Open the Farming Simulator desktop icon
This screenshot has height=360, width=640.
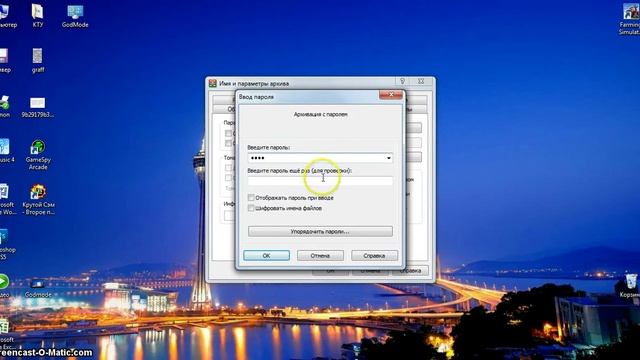pos(630,18)
